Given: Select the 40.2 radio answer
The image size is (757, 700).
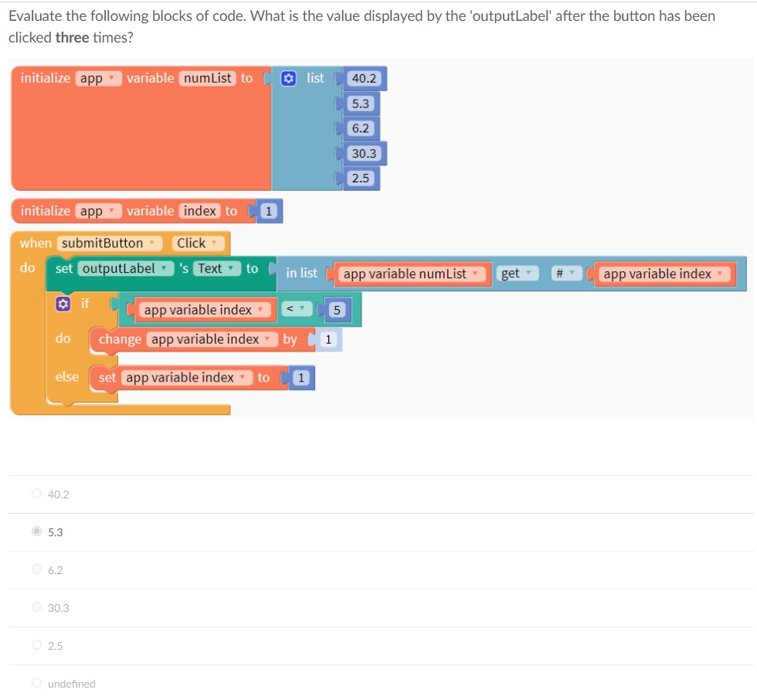Looking at the screenshot, I should click(x=37, y=494).
